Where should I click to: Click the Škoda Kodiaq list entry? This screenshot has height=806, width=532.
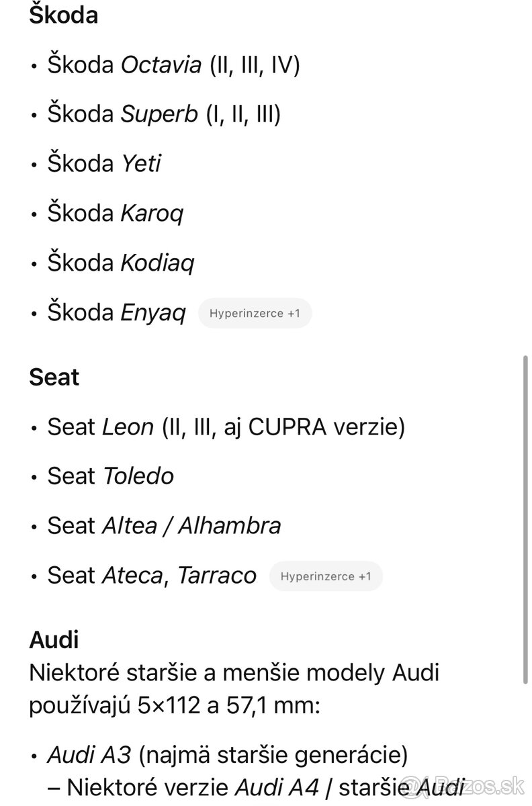tap(120, 263)
